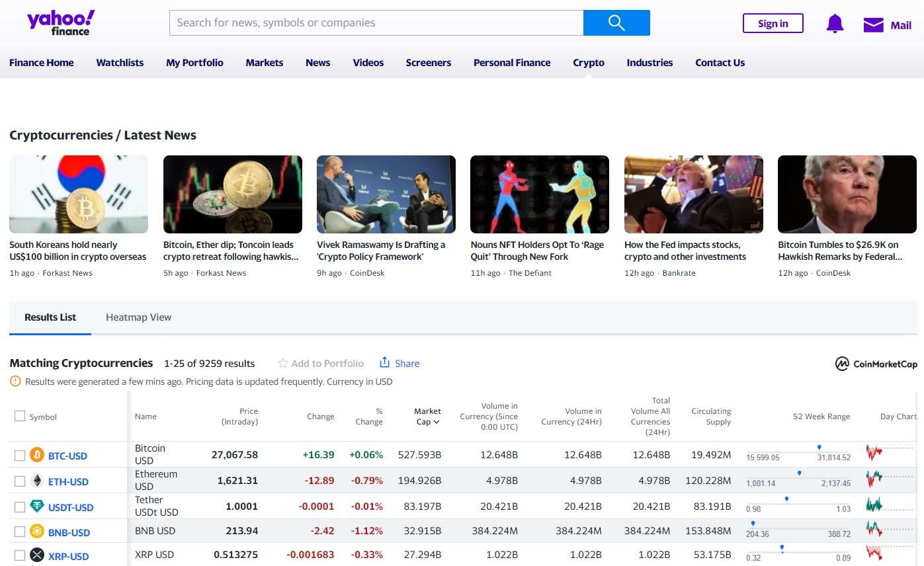Open How the Fed impacts stocks article

[685, 251]
